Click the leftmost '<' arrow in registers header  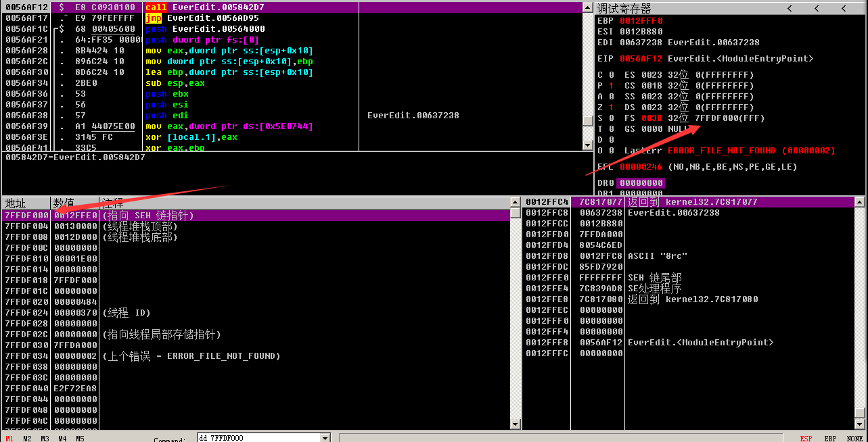point(789,8)
